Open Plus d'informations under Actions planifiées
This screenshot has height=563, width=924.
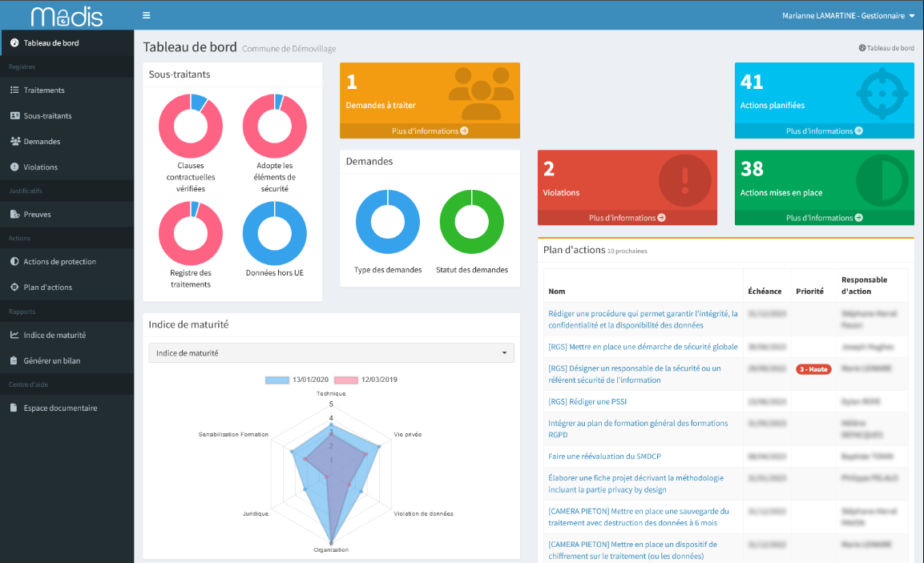(x=825, y=131)
